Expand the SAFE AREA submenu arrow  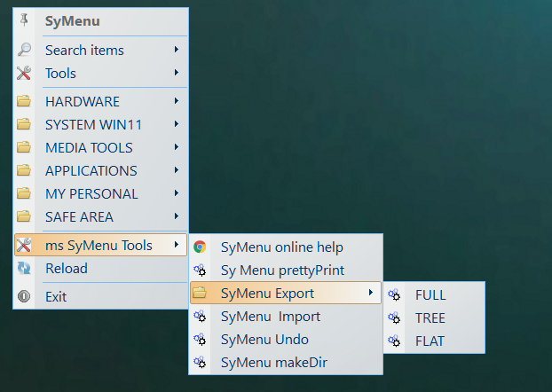point(177,216)
